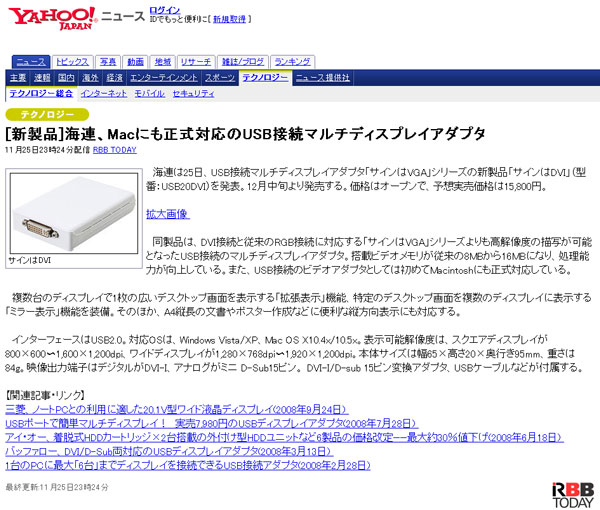Click the RBB TODAY logo at bottom
Screen dimensions: 600x510
coord(573,495)
